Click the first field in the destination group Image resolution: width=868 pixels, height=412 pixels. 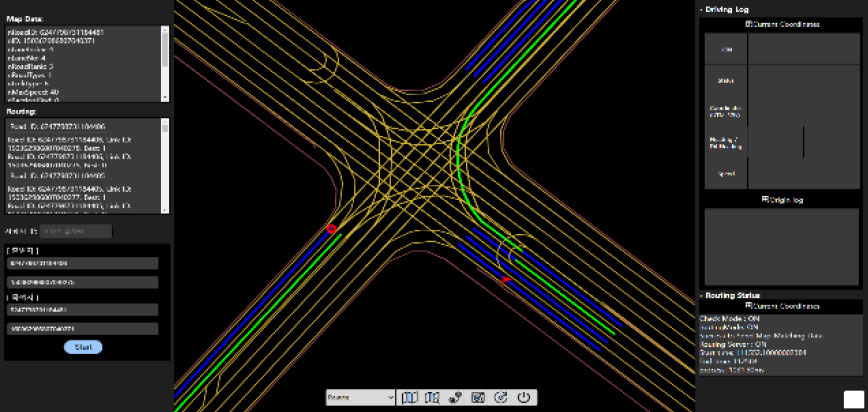coord(82,310)
